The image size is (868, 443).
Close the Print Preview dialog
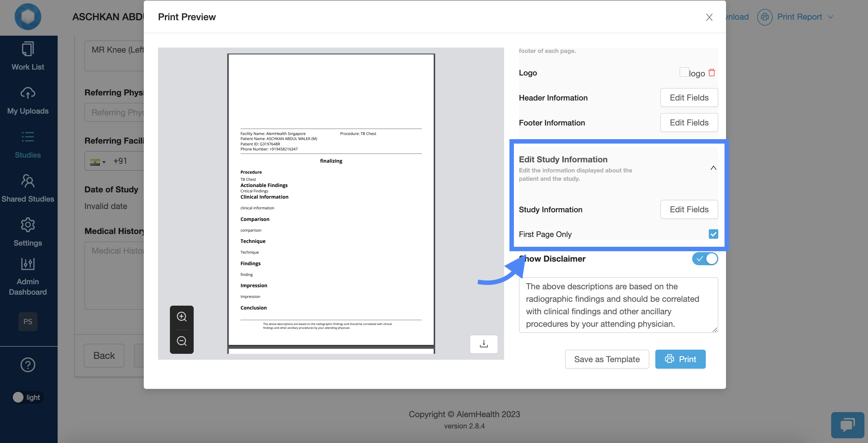709,17
